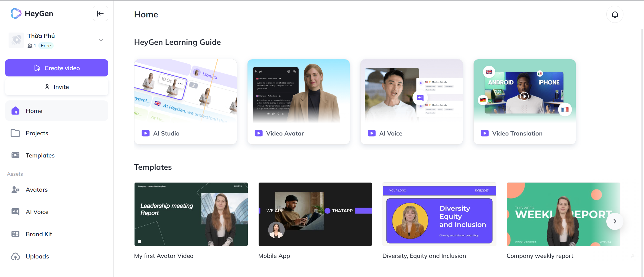This screenshot has height=277, width=644.
Task: Open the AI Voice learning guide thumbnail
Action: (412, 91)
